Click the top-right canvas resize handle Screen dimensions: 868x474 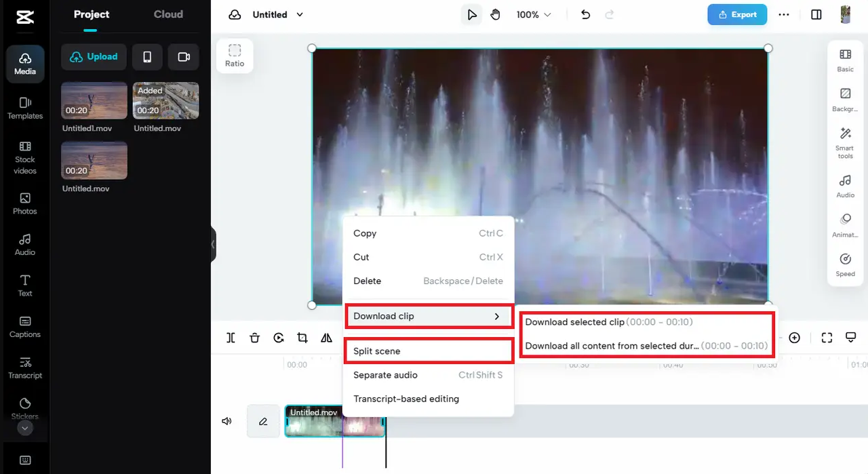click(768, 48)
